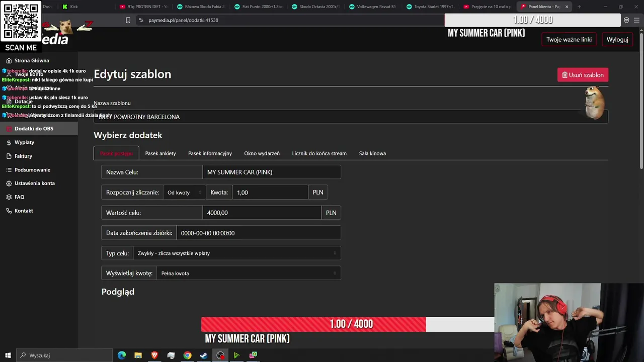This screenshot has width=644, height=362.
Task: Click the Wyloguj button
Action: click(x=617, y=39)
